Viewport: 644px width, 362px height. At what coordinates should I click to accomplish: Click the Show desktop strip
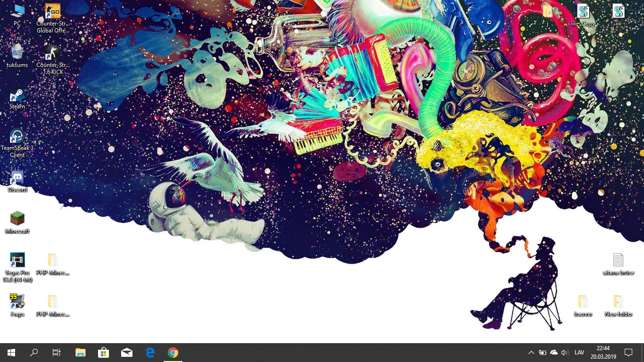pos(643,353)
